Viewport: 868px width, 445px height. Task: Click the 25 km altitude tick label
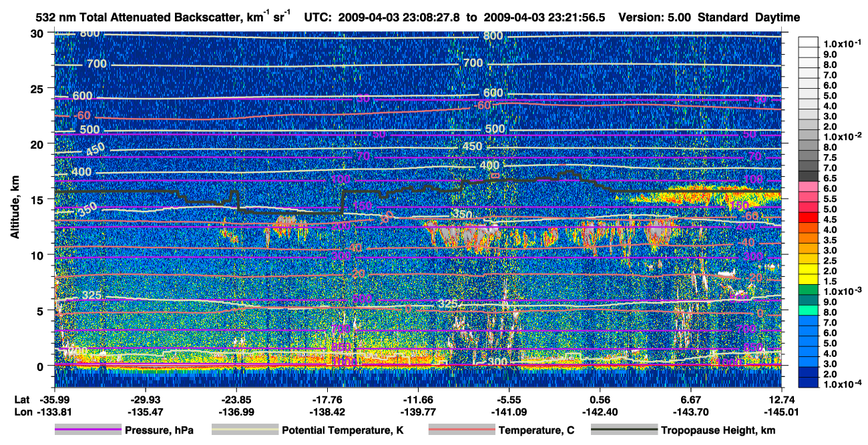click(x=37, y=88)
